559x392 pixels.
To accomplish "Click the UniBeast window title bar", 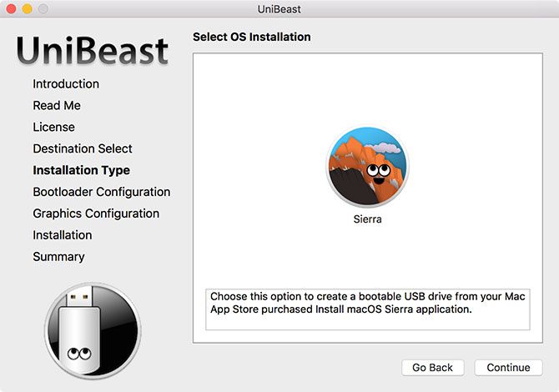I will 279,8.
